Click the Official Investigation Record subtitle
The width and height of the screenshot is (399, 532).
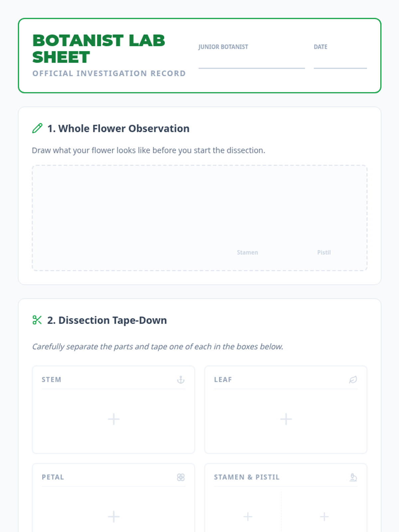[x=109, y=73]
